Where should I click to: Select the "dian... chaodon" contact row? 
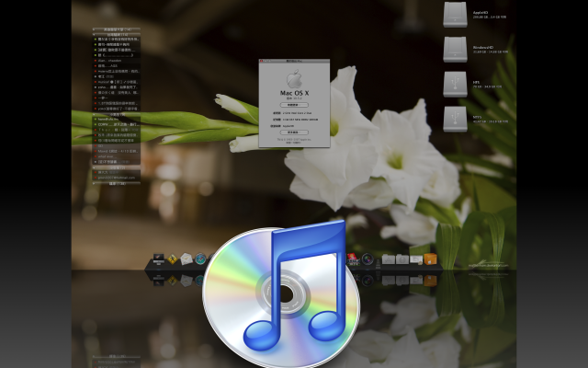117,61
